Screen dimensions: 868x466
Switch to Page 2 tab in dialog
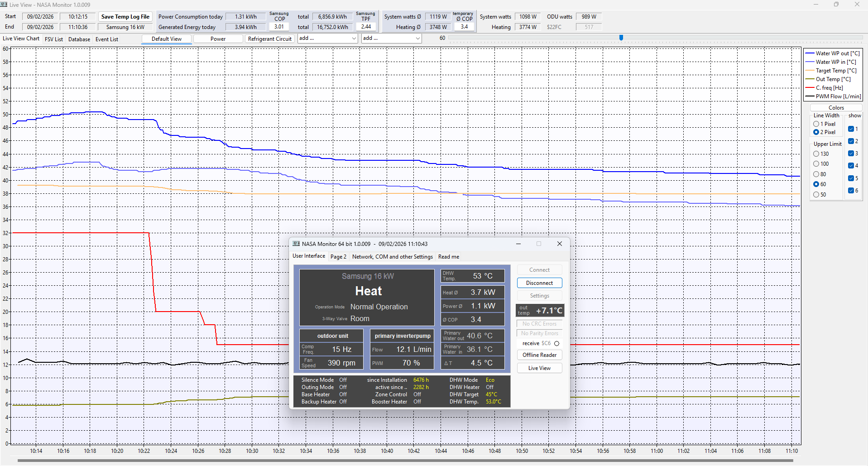click(338, 257)
